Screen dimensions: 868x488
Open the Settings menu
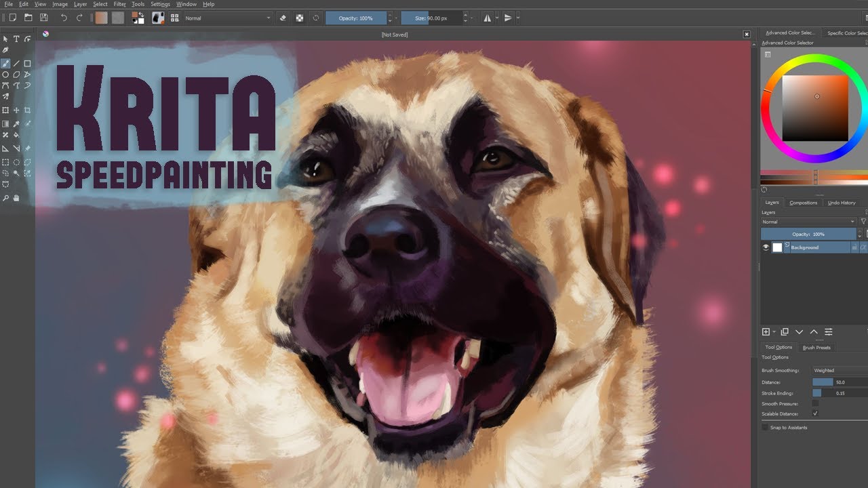click(160, 4)
